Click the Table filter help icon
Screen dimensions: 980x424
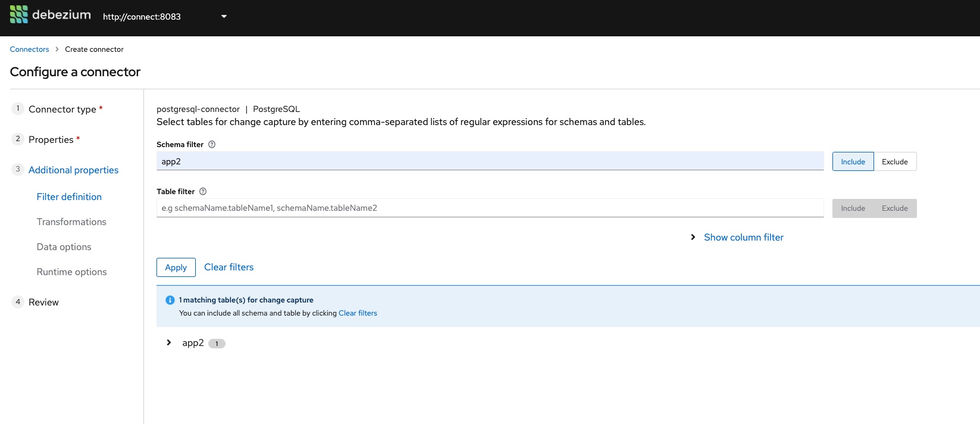click(203, 191)
